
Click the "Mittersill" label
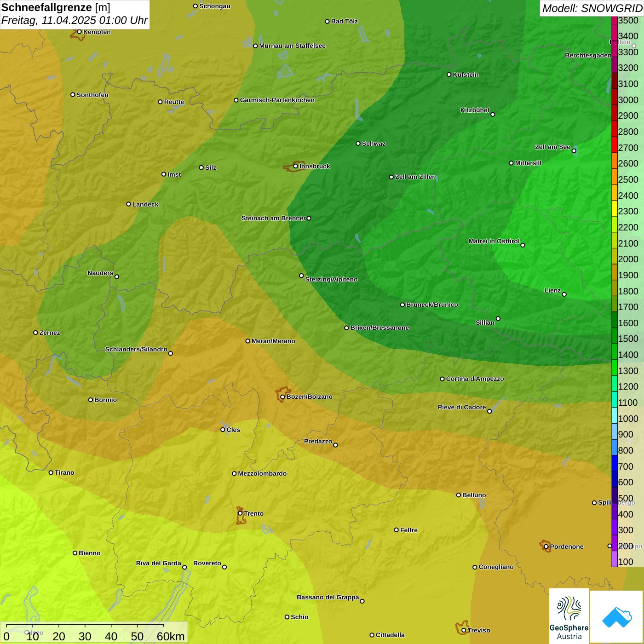coord(528,163)
